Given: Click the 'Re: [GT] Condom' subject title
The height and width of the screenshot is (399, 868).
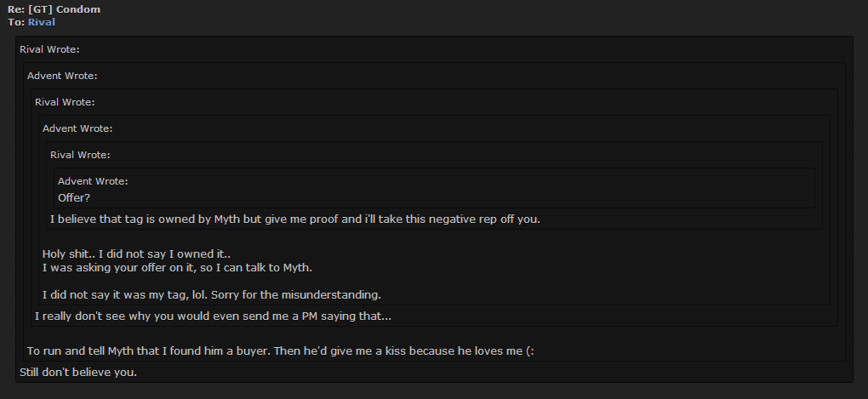Looking at the screenshot, I should pyautogui.click(x=54, y=9).
